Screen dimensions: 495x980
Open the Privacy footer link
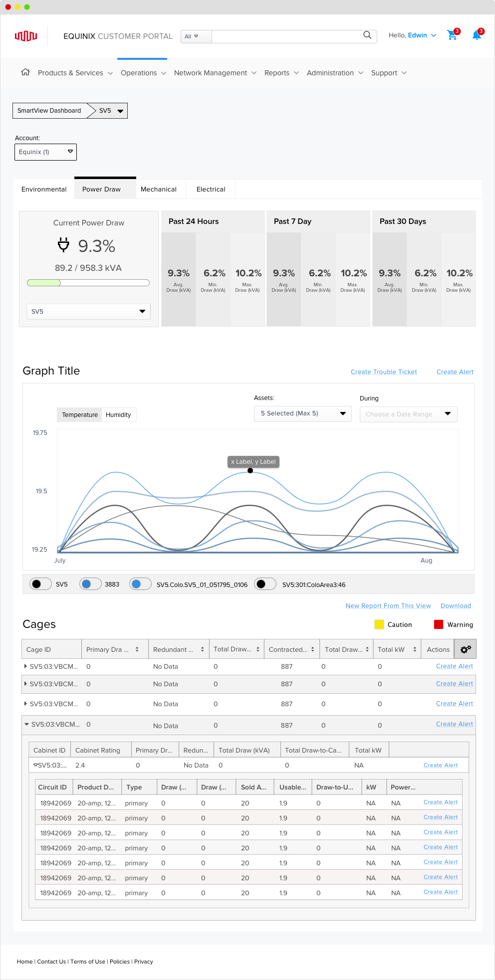point(144,962)
